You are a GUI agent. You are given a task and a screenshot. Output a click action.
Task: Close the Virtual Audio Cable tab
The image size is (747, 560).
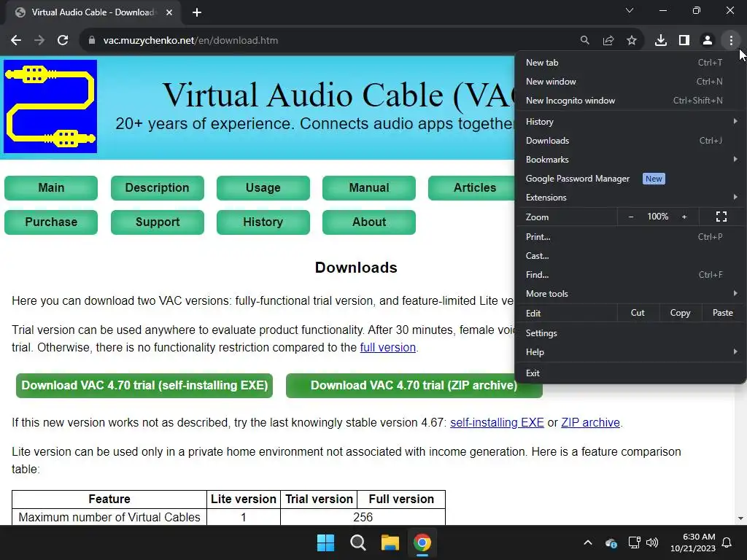pyautogui.click(x=169, y=12)
